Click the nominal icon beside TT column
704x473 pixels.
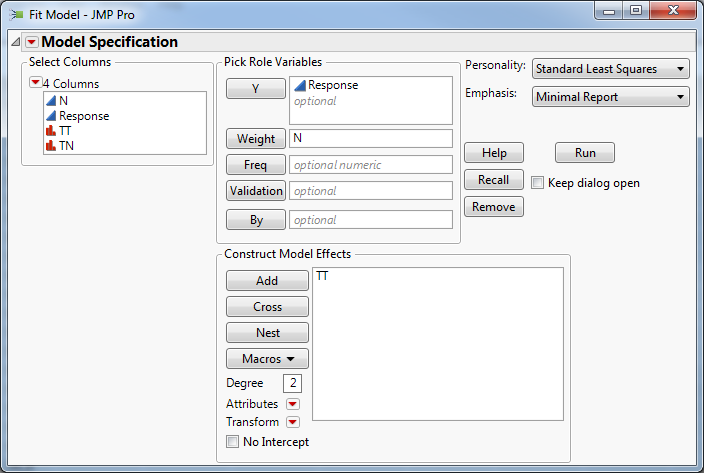(51, 131)
